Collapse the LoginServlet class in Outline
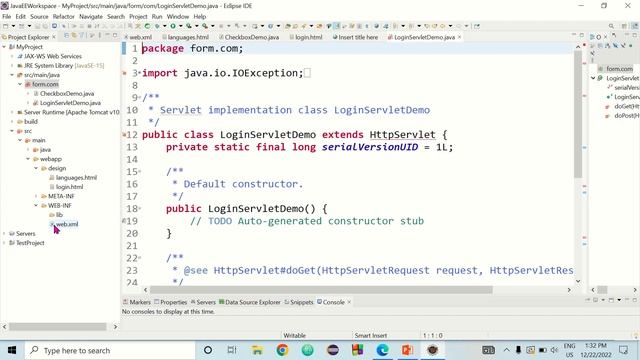Viewport: 640px width, 360px height. click(593, 78)
